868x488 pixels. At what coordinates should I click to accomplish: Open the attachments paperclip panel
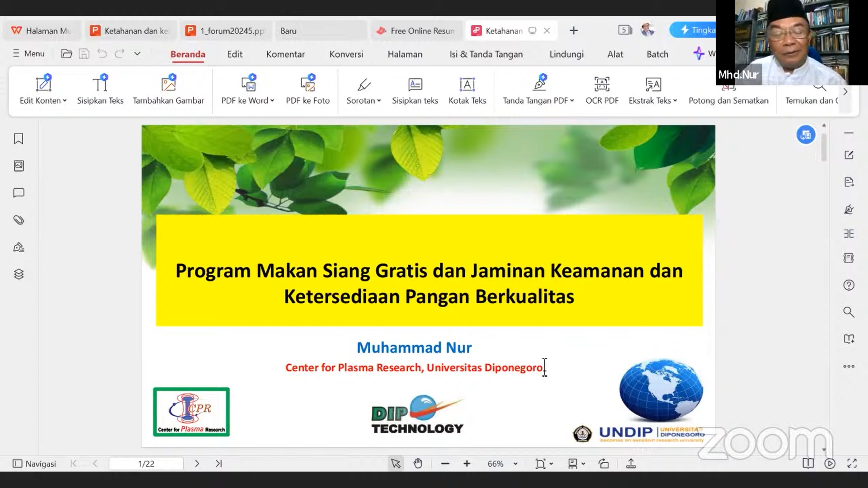19,220
